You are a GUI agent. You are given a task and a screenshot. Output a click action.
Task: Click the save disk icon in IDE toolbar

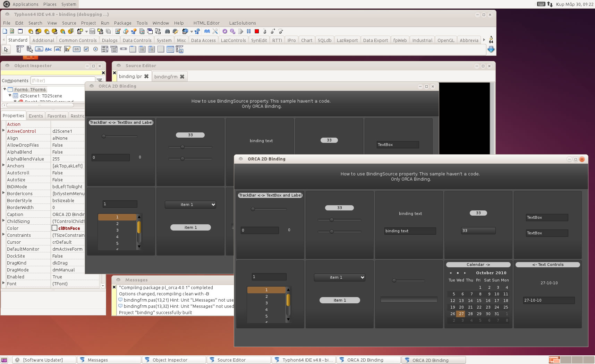[92, 31]
